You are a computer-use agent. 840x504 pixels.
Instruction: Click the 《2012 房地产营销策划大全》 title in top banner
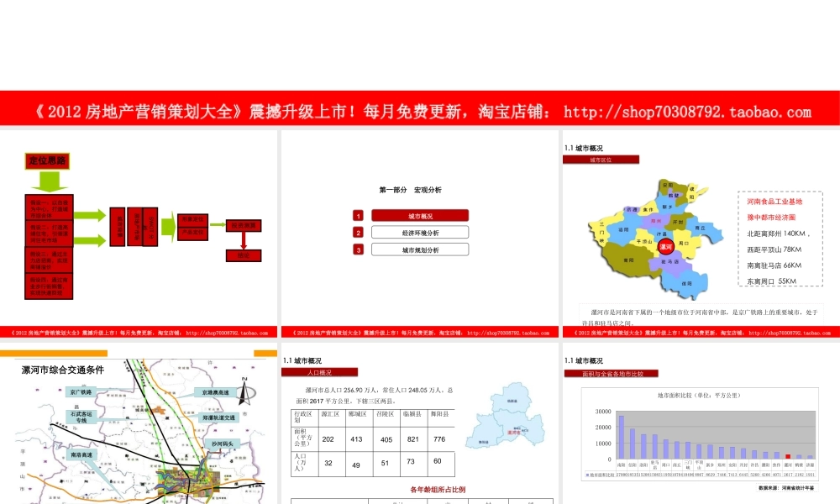(x=139, y=112)
